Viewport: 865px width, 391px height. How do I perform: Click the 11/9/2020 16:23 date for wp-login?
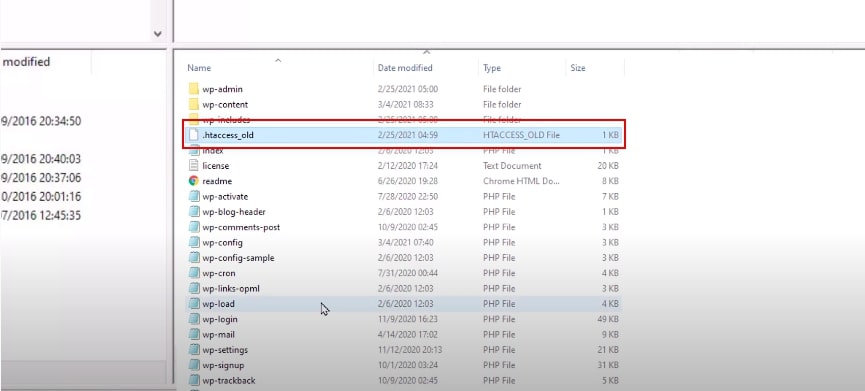(407, 319)
